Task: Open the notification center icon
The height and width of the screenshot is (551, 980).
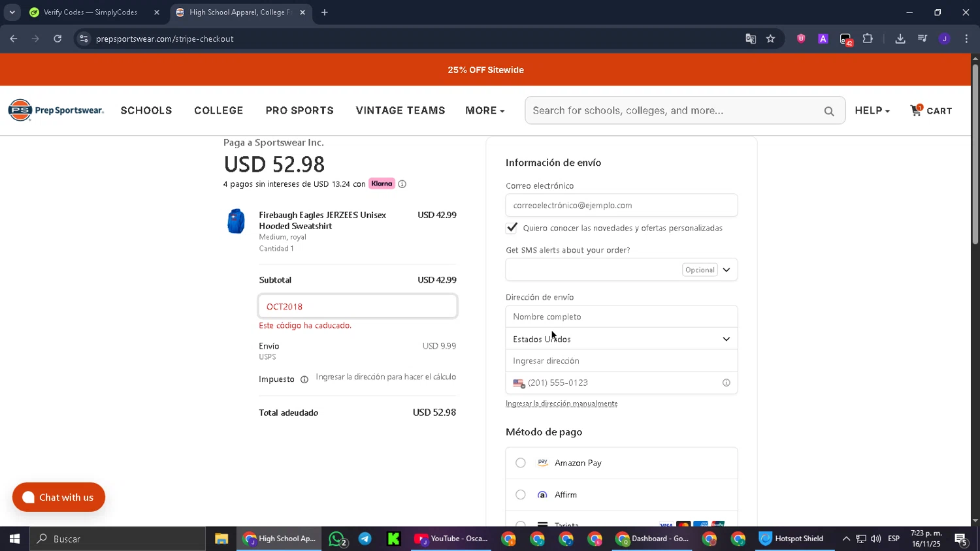Action: (x=960, y=539)
